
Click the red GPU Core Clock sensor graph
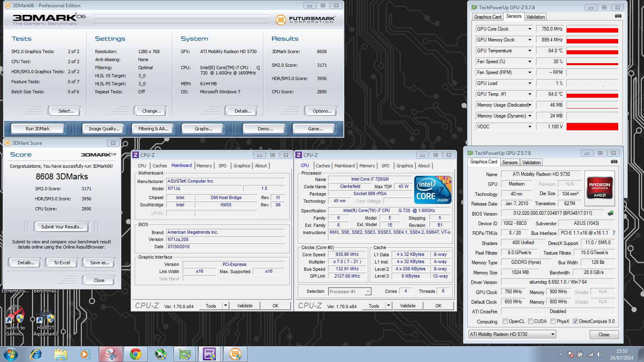pyautogui.click(x=592, y=29)
